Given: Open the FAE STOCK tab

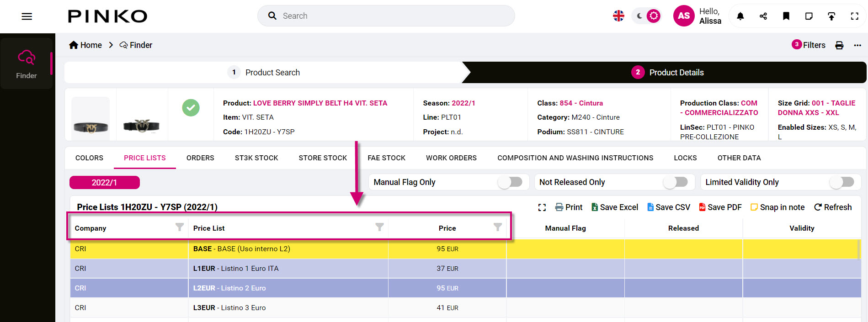Looking at the screenshot, I should click(x=387, y=158).
